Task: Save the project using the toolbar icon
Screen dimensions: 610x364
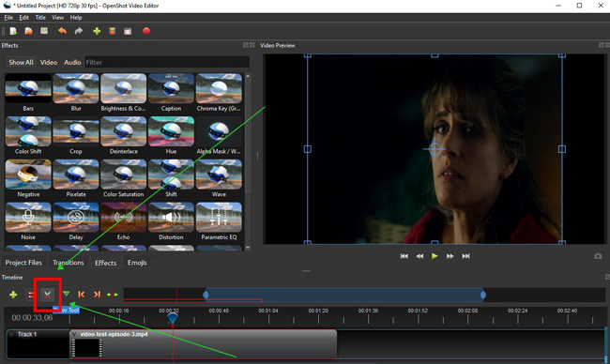Action: tap(44, 31)
